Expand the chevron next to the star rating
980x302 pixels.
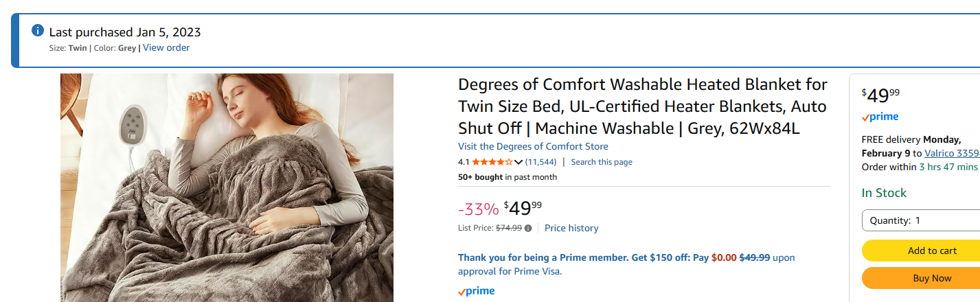[519, 162]
